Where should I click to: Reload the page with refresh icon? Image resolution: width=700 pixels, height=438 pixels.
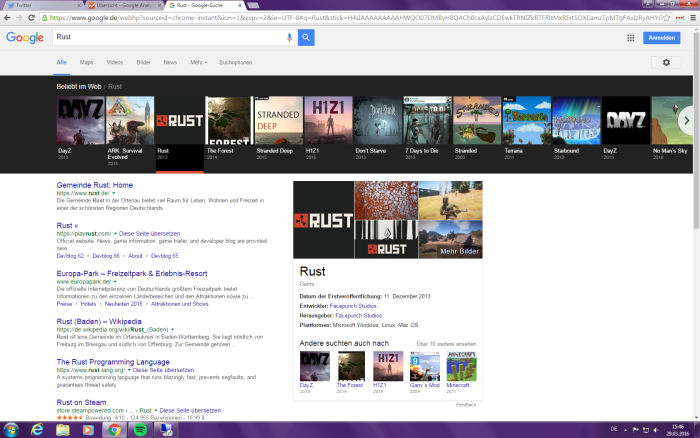(x=31, y=18)
